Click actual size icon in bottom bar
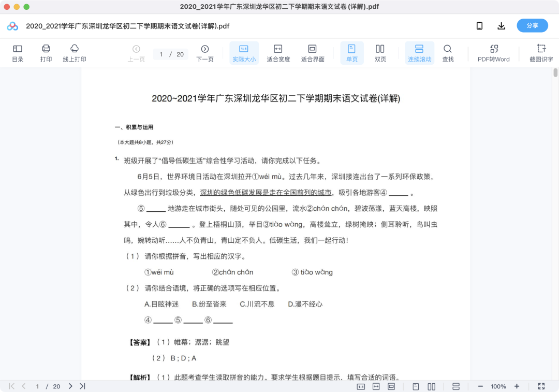Screen dimensions: 559x392 361,386
